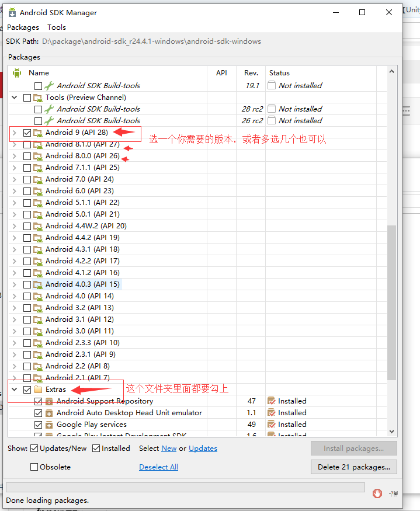Uncheck the Android 9 (API 28) checkbox
420x511 pixels.
pyautogui.click(x=27, y=133)
